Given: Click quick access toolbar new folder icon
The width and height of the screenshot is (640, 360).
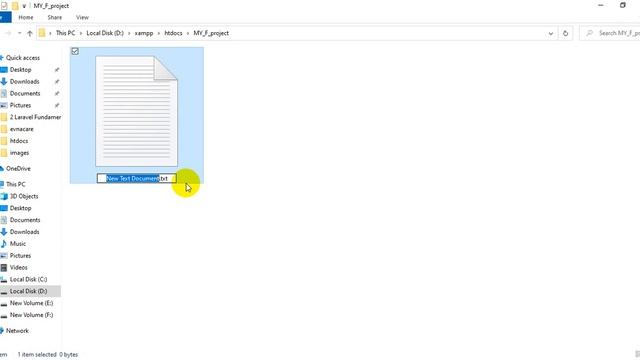Looking at the screenshot, I should point(15,6).
